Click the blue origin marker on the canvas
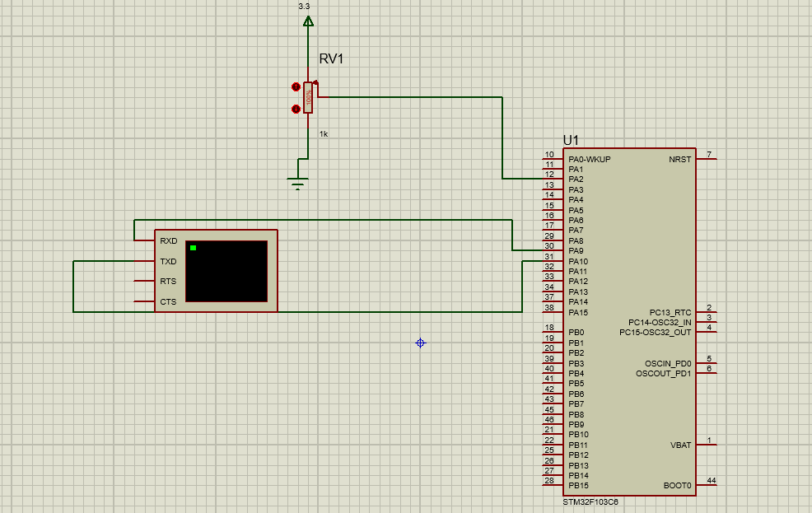 click(x=420, y=343)
